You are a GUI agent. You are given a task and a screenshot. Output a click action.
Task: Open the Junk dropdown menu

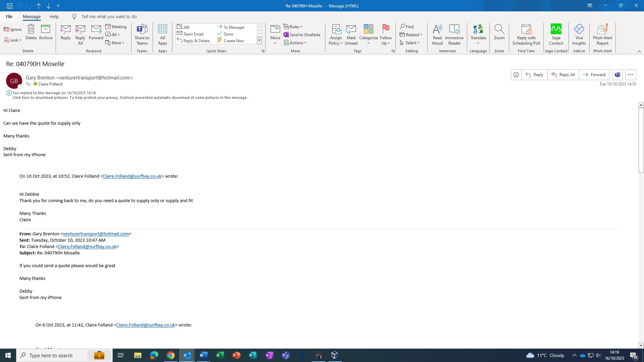point(13,40)
